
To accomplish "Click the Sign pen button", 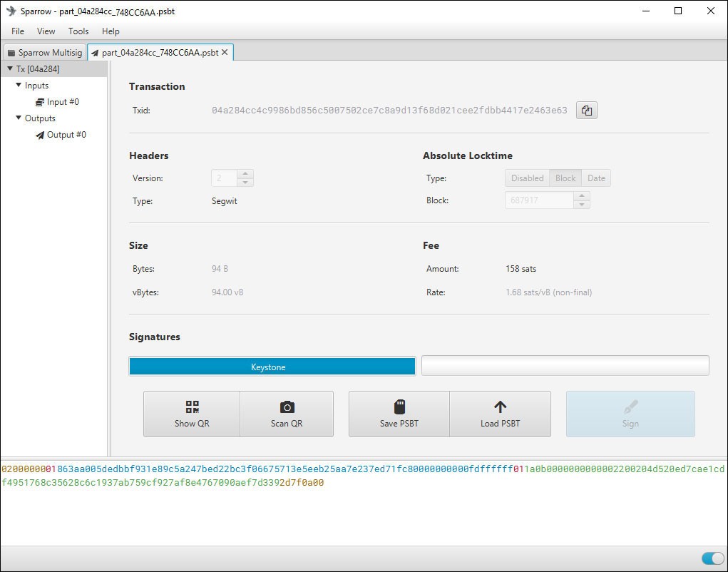I will pyautogui.click(x=630, y=414).
